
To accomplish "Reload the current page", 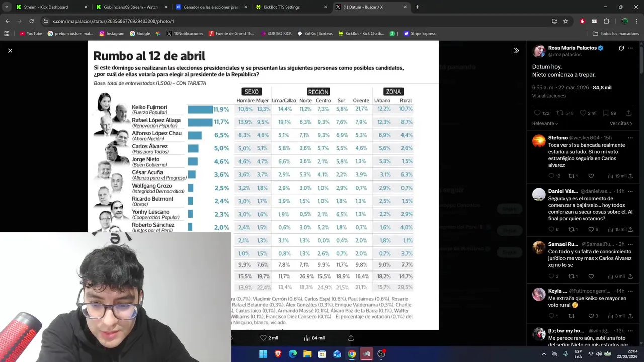I will (x=31, y=21).
